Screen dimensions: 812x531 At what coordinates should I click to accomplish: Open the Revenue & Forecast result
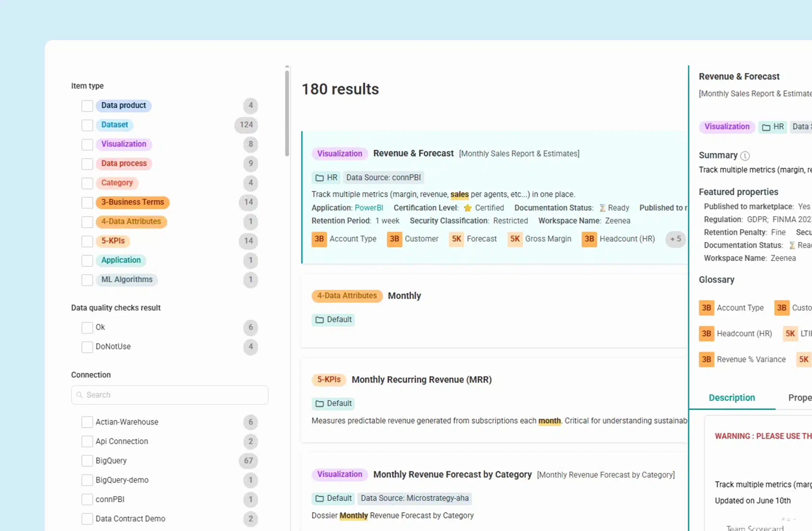click(x=414, y=153)
